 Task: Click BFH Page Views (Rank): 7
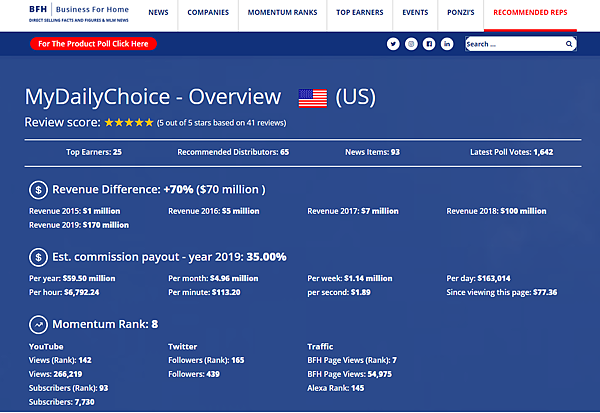pyautogui.click(x=352, y=360)
